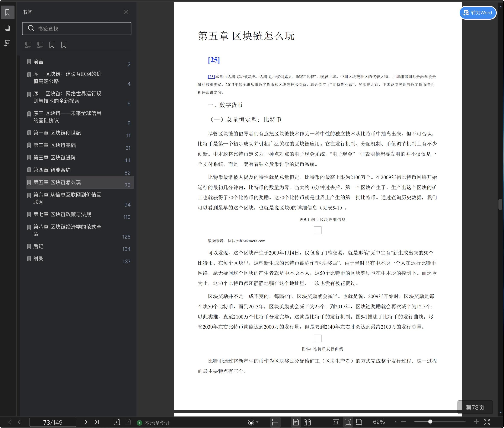Go to last page icon
504x428 pixels.
(x=97, y=422)
